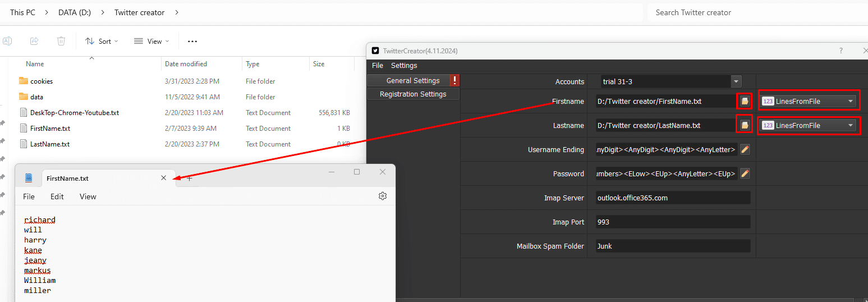Viewport: 868px width, 302px height.
Task: Click the Firstname file browse icon
Action: [x=745, y=101]
